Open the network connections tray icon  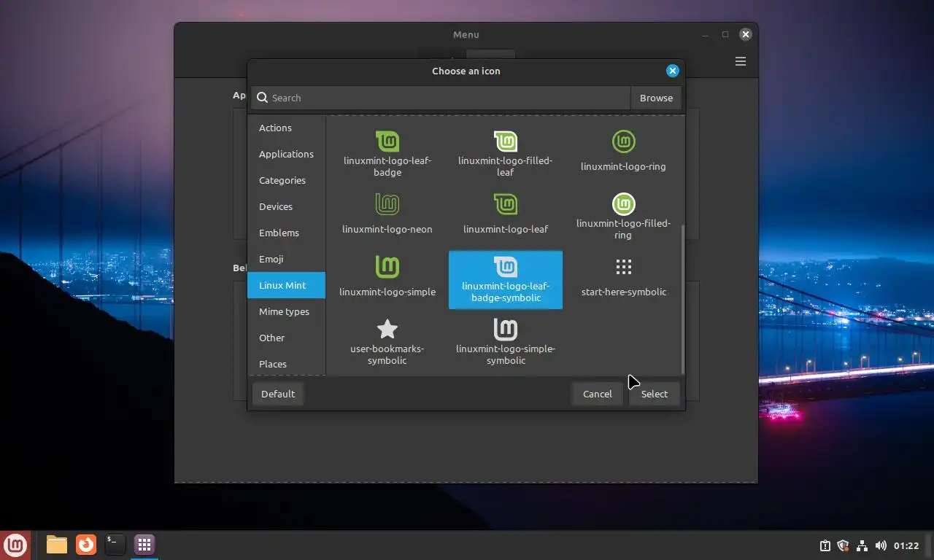coord(862,545)
